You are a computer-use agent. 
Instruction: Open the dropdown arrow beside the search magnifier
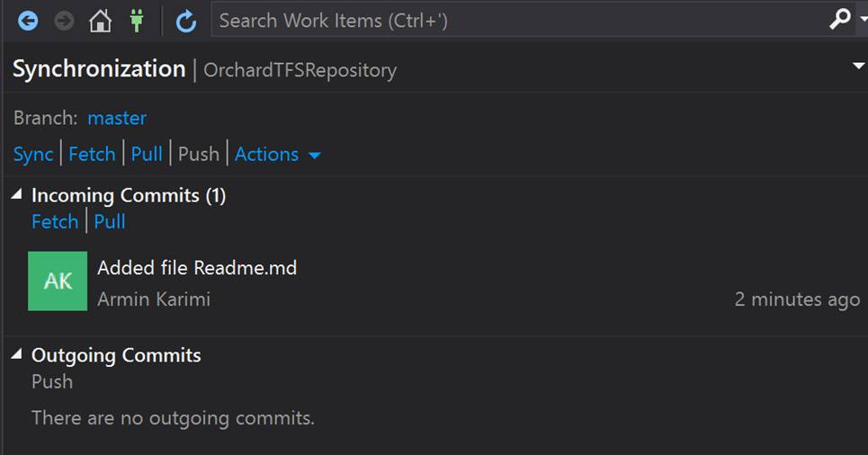[863, 19]
